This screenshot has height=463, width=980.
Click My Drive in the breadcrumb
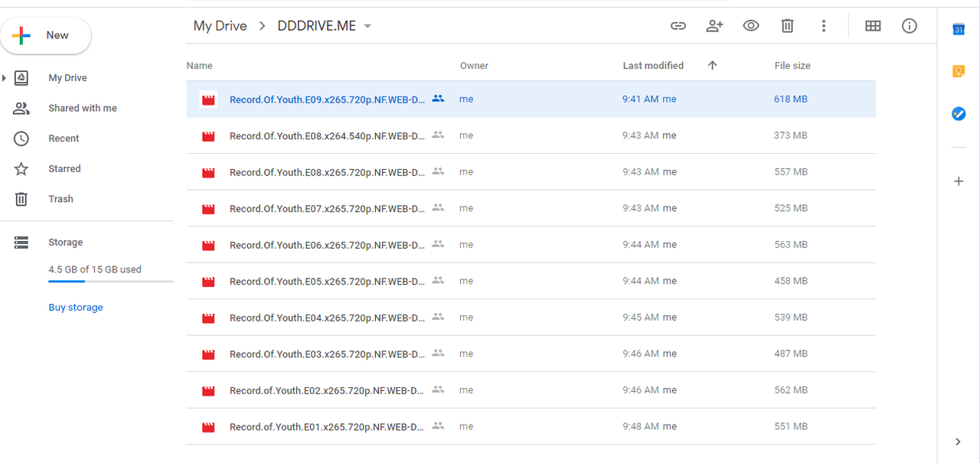(220, 26)
